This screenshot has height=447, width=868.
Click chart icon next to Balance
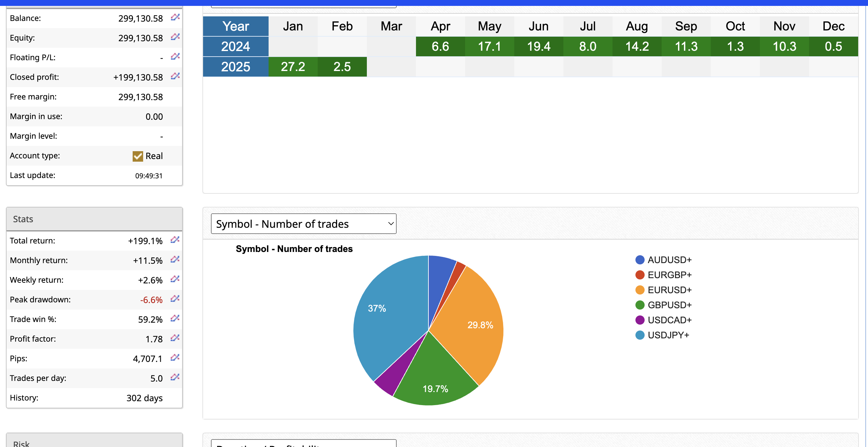175,17
